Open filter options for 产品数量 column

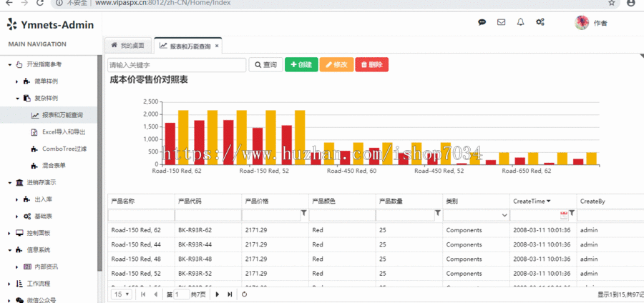pyautogui.click(x=438, y=213)
